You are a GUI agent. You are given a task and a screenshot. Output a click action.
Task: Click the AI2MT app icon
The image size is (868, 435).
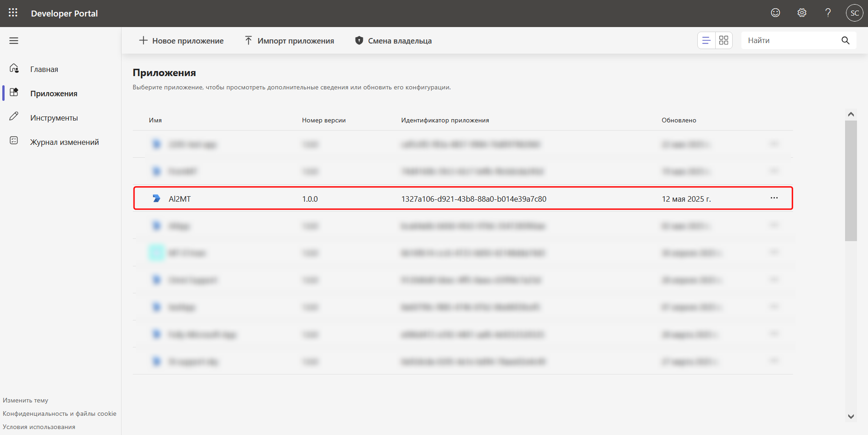156,198
